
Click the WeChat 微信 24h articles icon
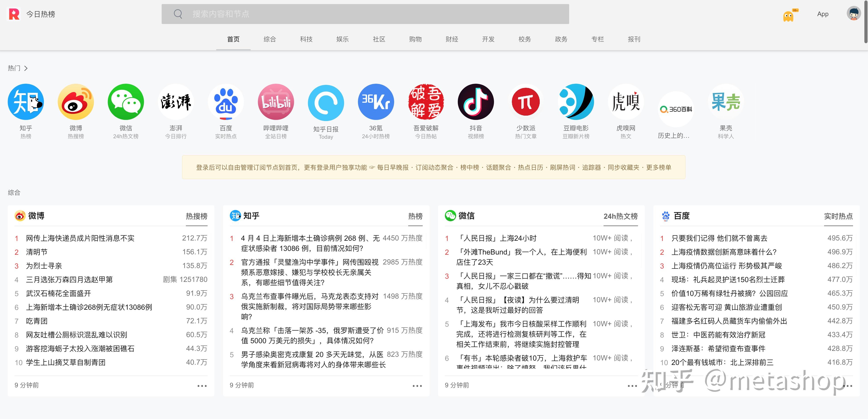tap(126, 102)
